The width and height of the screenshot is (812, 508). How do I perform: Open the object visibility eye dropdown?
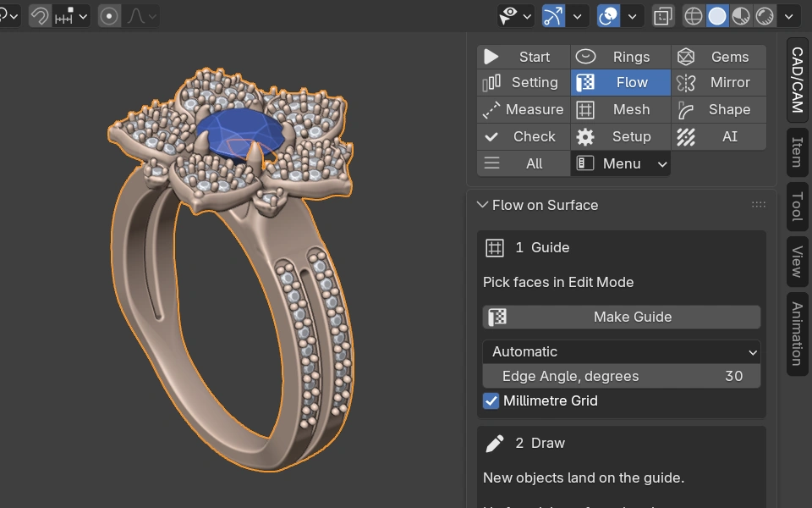pyautogui.click(x=515, y=16)
